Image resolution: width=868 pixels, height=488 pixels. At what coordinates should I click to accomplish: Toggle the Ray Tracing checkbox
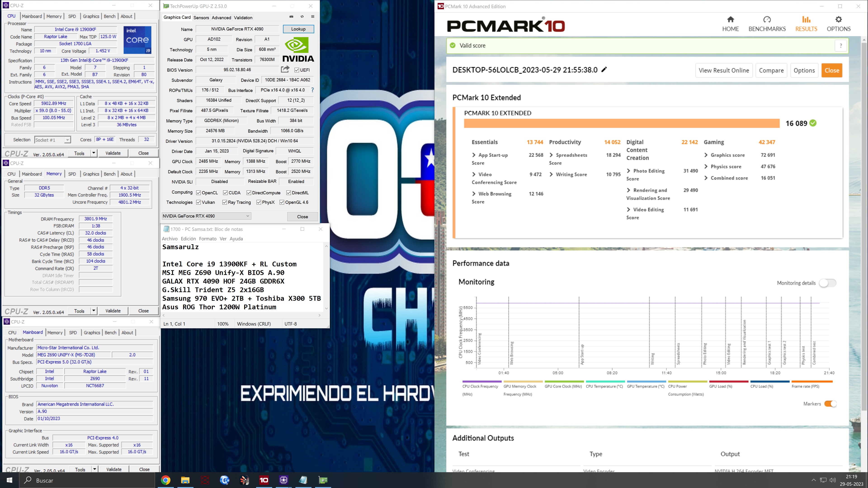pos(224,202)
